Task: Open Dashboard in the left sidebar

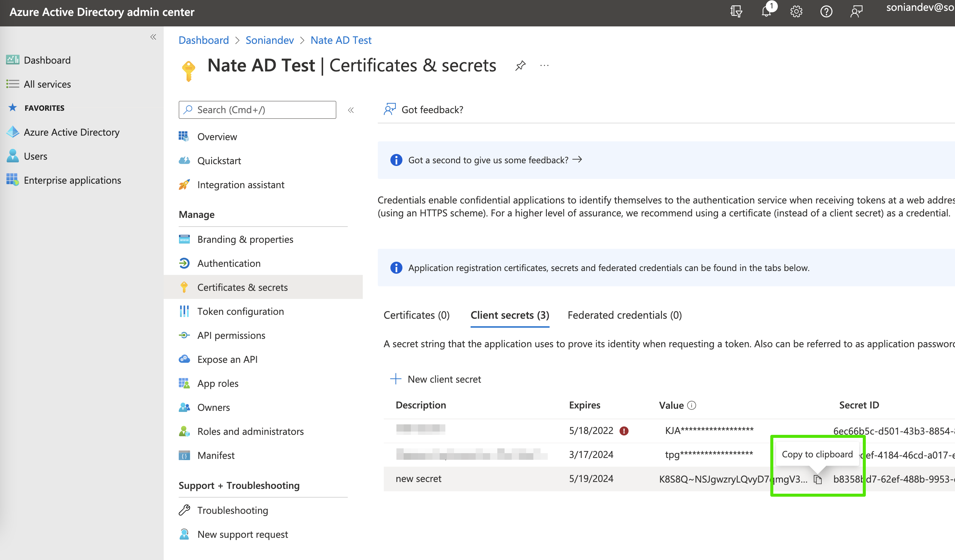Action: pos(47,60)
